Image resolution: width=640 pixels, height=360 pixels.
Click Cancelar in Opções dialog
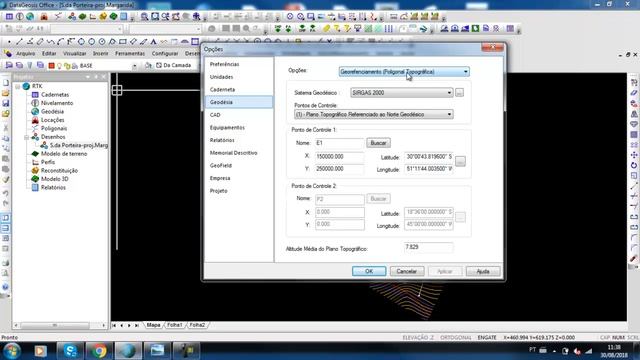click(407, 271)
